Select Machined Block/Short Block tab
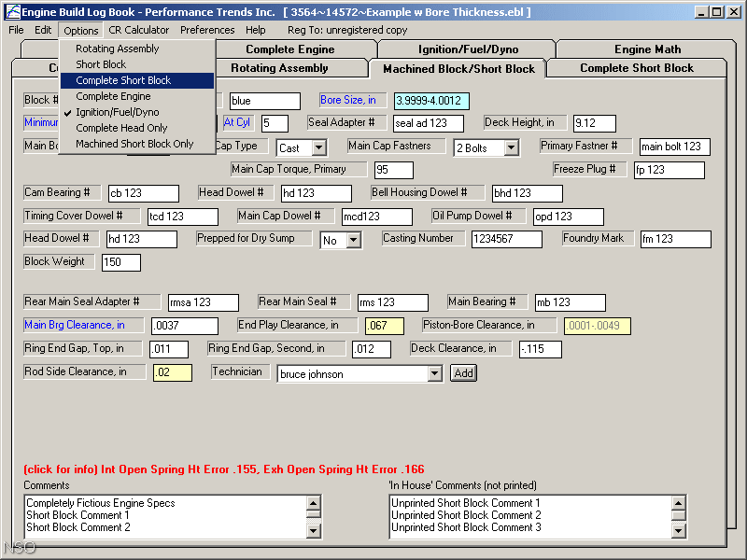The image size is (747, 560). click(458, 69)
